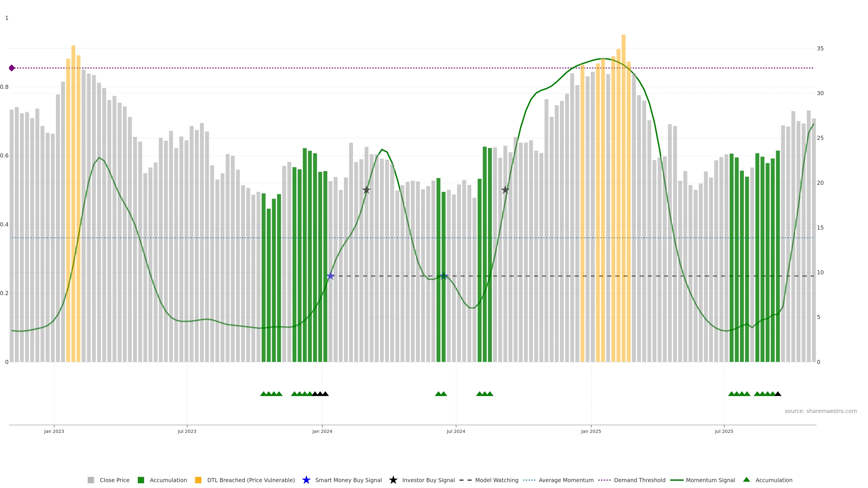Click the black Investor Buy Signal legend star
Screen dimensions: 868x488
[393, 480]
